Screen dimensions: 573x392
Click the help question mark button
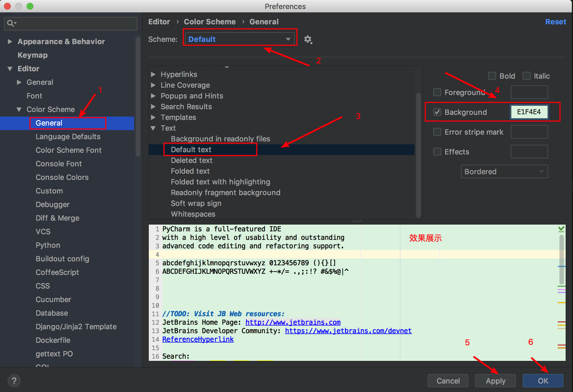click(14, 381)
